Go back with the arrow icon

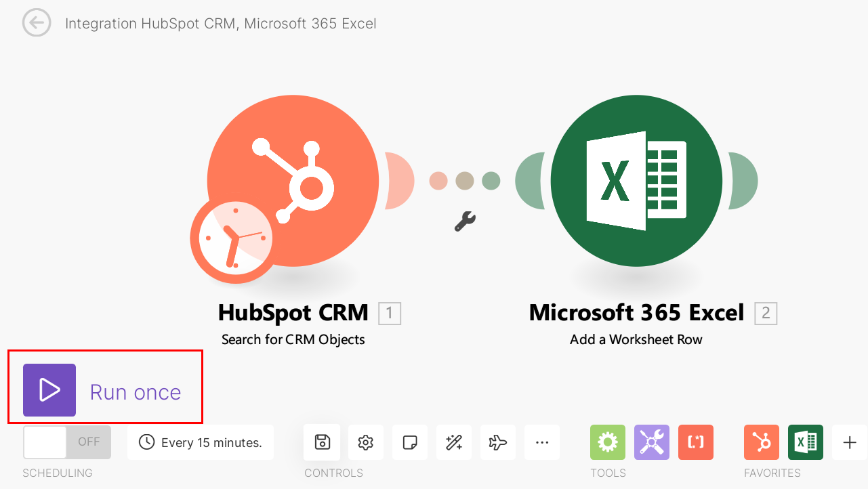pyautogui.click(x=37, y=23)
